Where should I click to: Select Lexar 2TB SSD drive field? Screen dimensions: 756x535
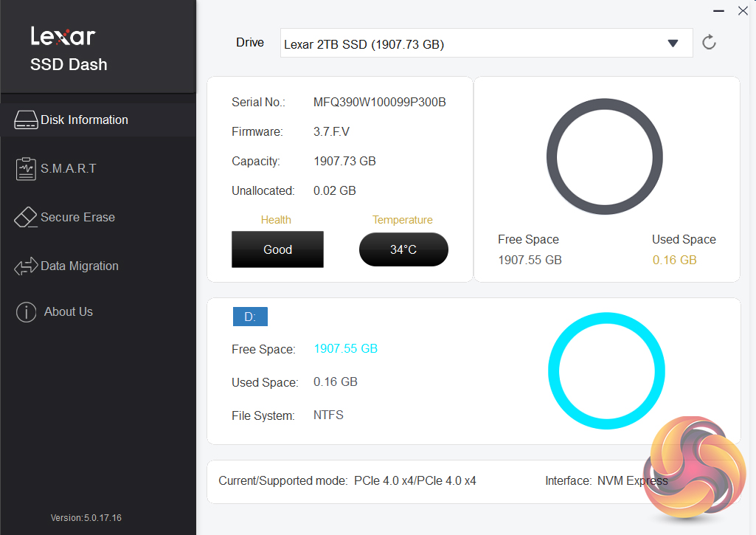tap(487, 43)
